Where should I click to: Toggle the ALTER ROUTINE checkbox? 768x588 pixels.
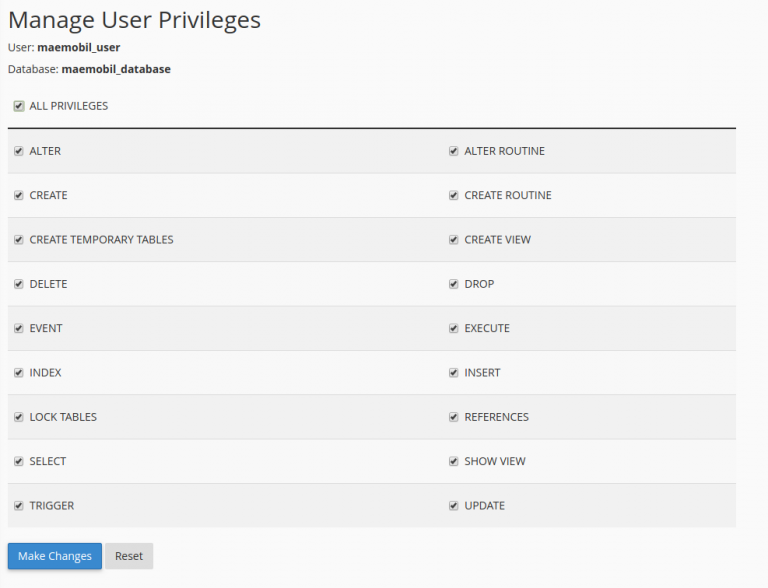point(454,151)
